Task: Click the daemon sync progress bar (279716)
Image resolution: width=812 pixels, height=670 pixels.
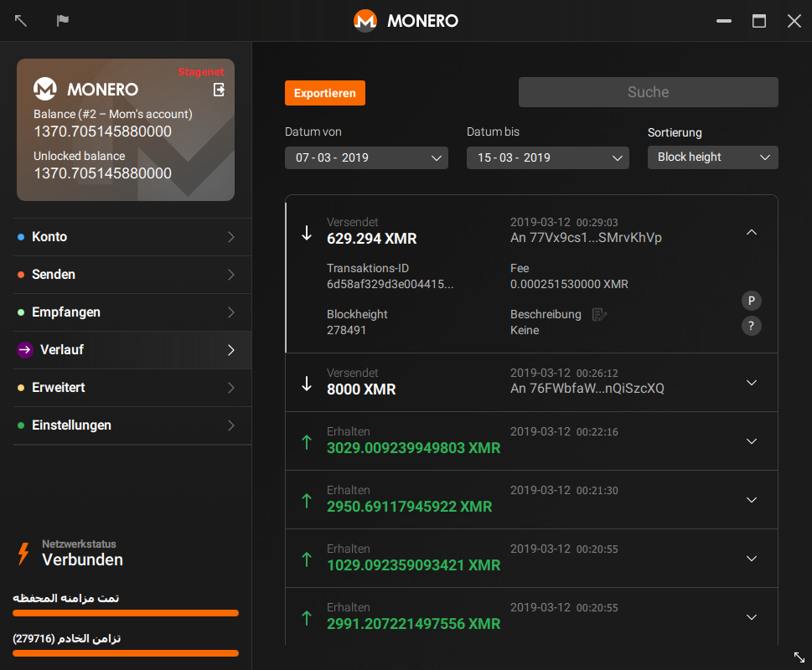Action: 126,653
